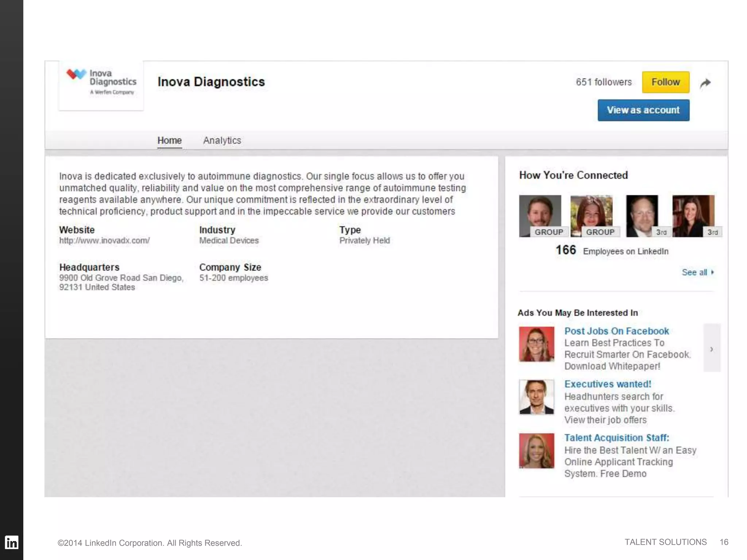The height and width of the screenshot is (560, 747).
Task: Open the Executives wanted! ad link
Action: (608, 384)
